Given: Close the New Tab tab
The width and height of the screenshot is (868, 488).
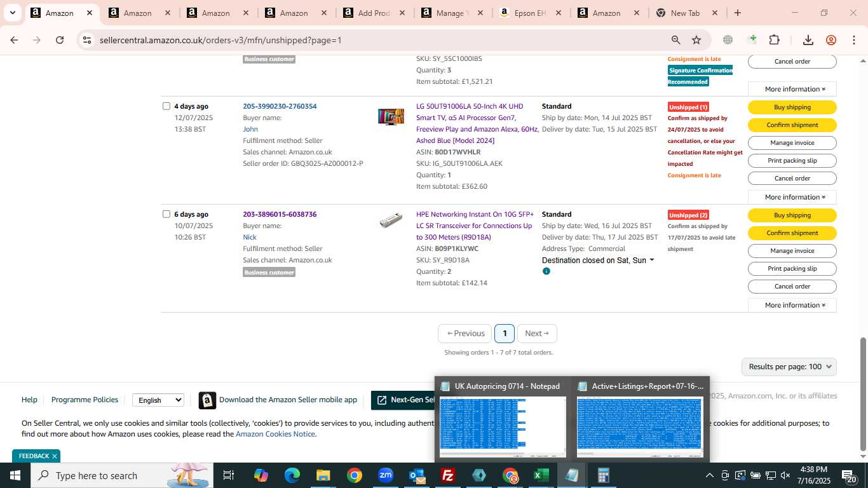Looking at the screenshot, I should click(715, 13).
